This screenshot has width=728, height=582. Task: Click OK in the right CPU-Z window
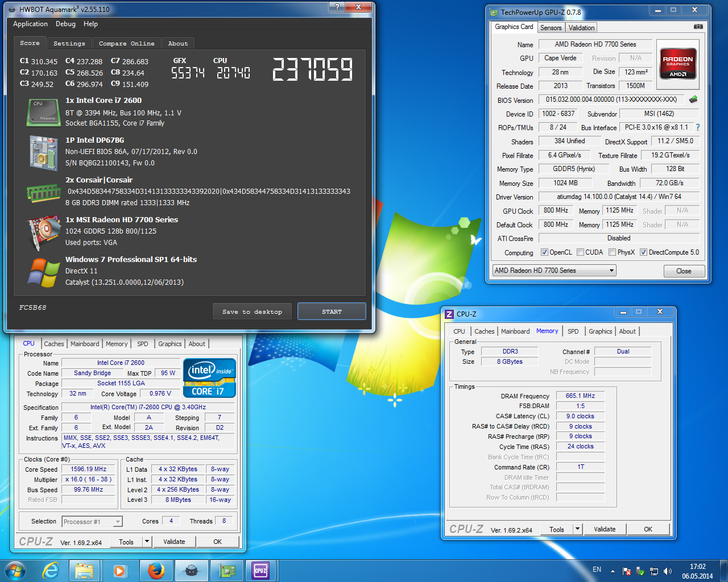pos(648,529)
